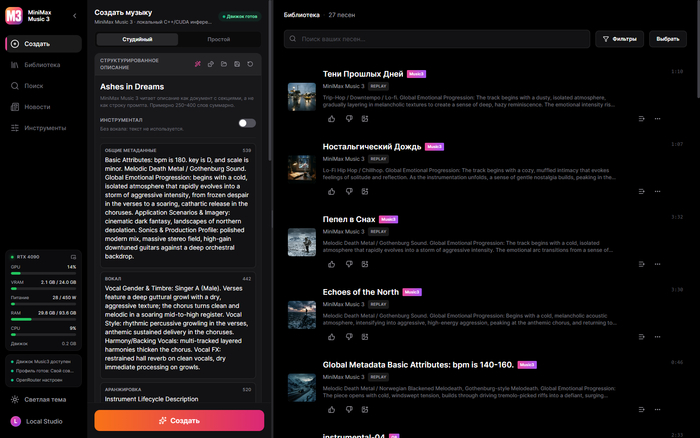700x438 pixels.
Task: Open more options for Тени Прошлых Дней
Action: [657, 119]
